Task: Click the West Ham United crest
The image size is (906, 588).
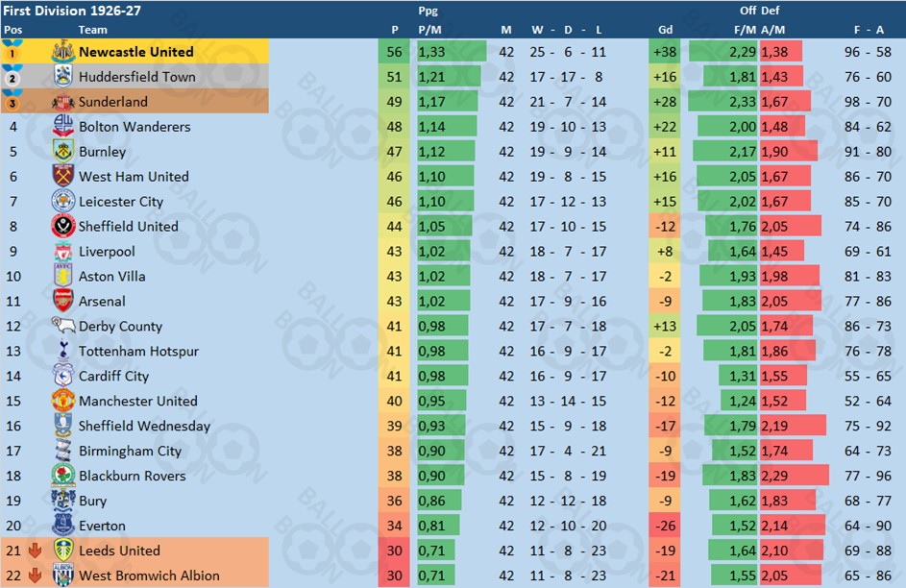Action: pyautogui.click(x=63, y=176)
